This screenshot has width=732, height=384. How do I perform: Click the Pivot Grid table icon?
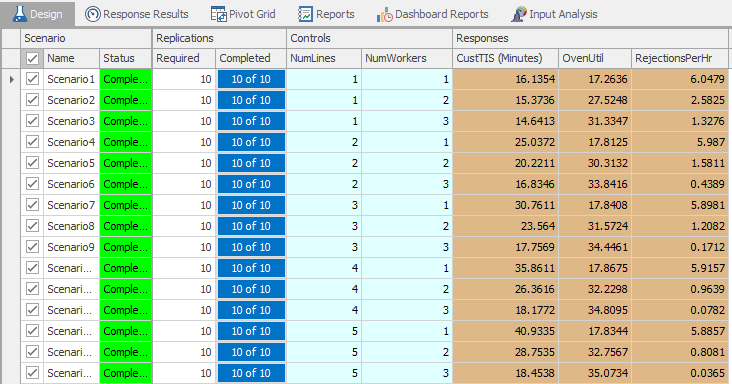[x=218, y=14]
